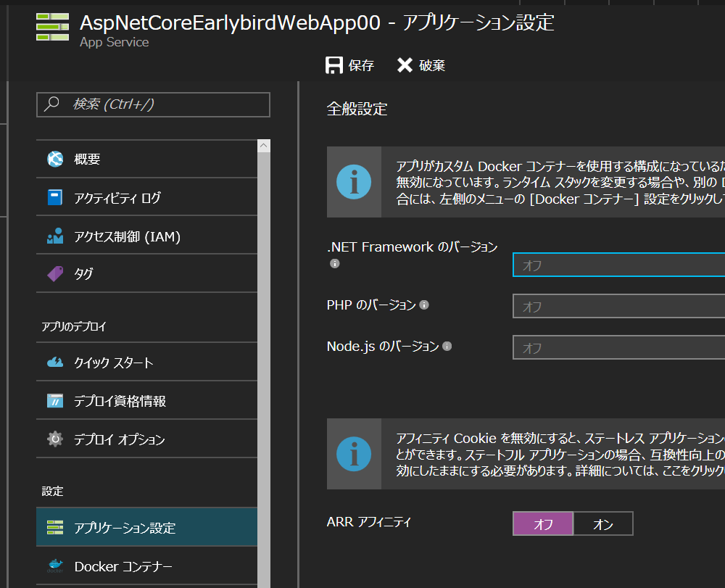
Task: Click the AspNetCoreEarlybirdWebApp00 blade title
Action: [230, 22]
